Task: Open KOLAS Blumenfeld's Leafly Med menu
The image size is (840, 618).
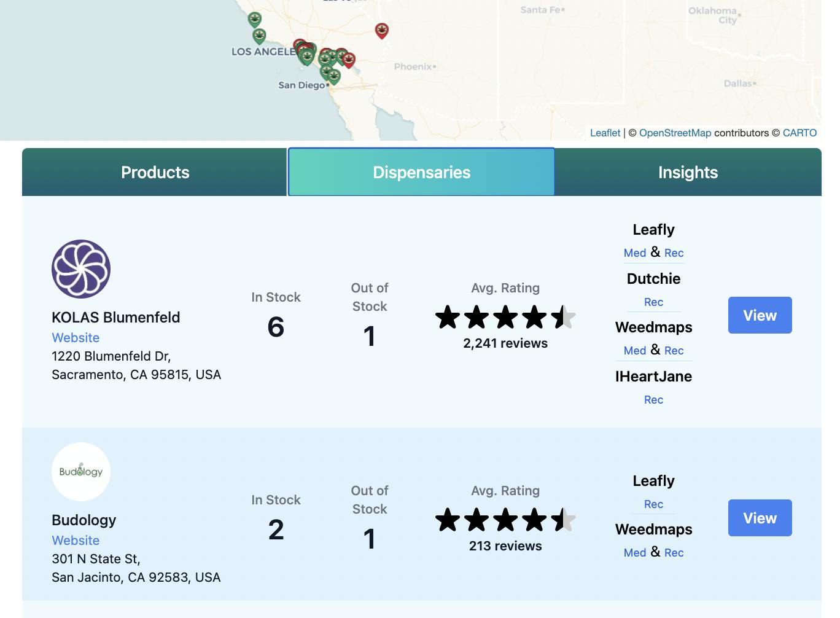Action: point(635,253)
